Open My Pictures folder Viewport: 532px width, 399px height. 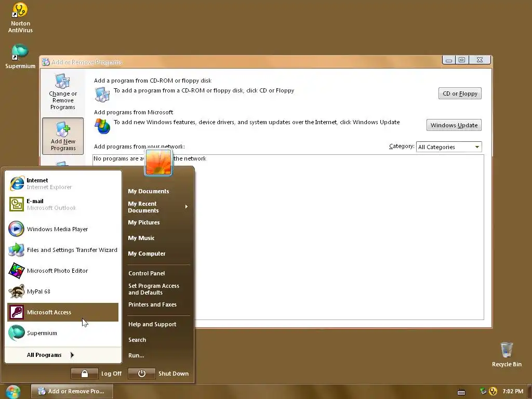pos(144,222)
